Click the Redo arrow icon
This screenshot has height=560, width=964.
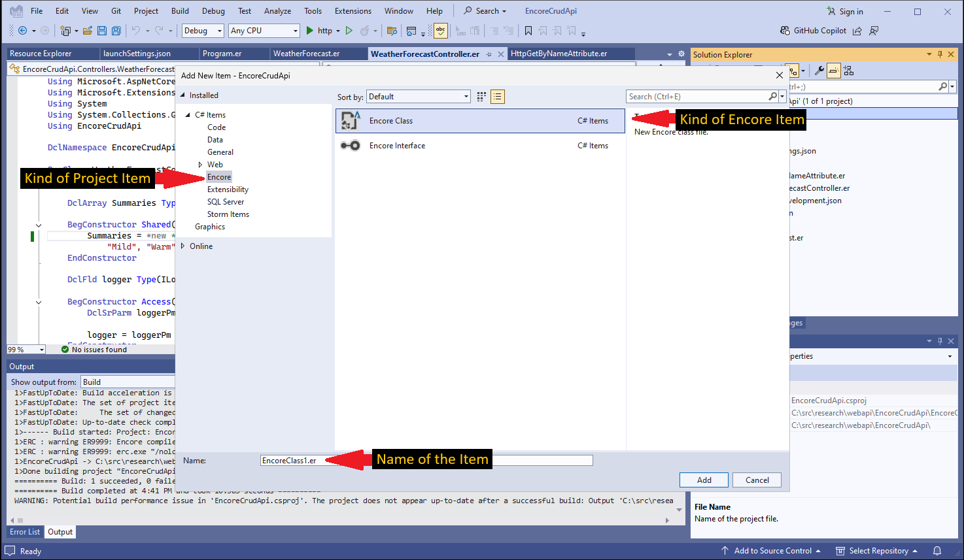point(159,31)
